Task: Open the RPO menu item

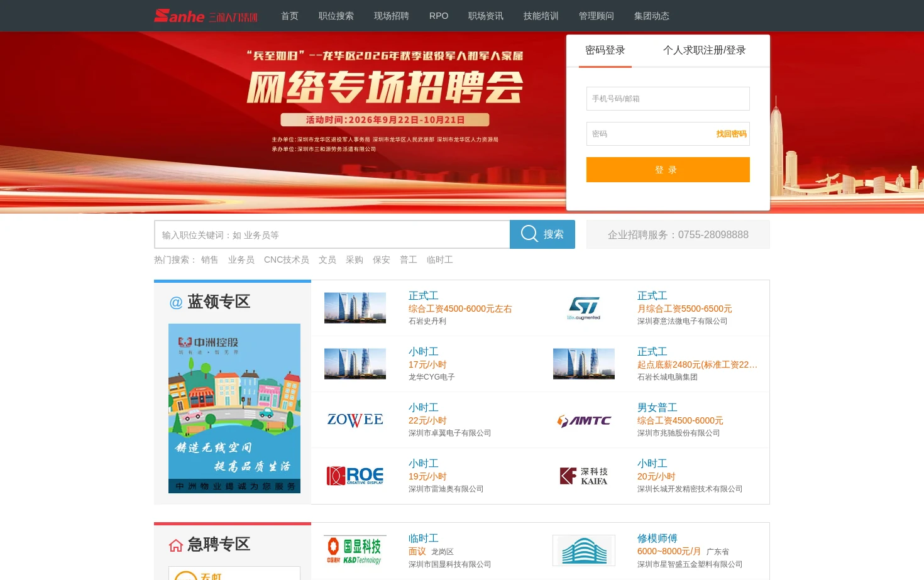Action: tap(439, 16)
